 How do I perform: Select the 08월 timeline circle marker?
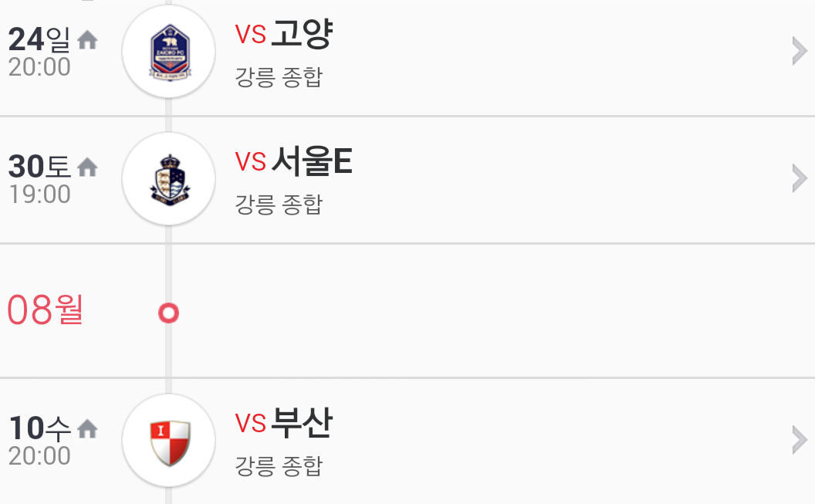coord(168,313)
